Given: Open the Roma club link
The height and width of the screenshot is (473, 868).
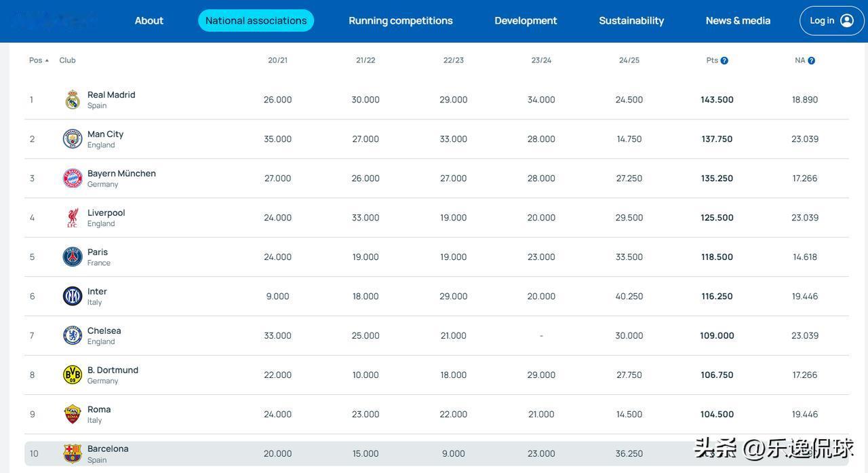Looking at the screenshot, I should pyautogui.click(x=99, y=409).
